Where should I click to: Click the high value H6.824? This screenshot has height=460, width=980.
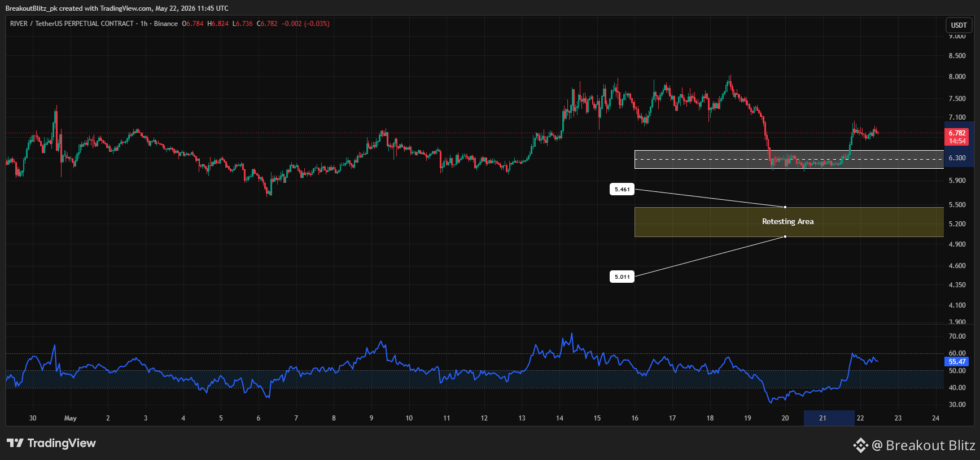tap(218, 24)
